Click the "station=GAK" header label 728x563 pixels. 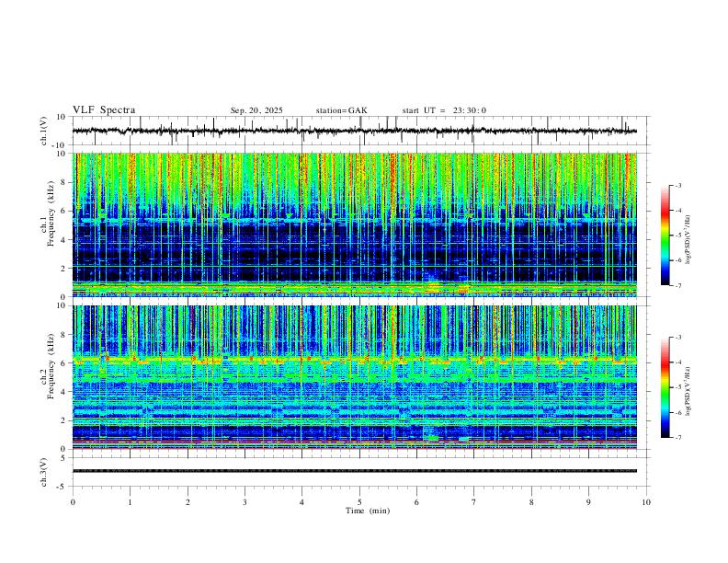pos(341,110)
